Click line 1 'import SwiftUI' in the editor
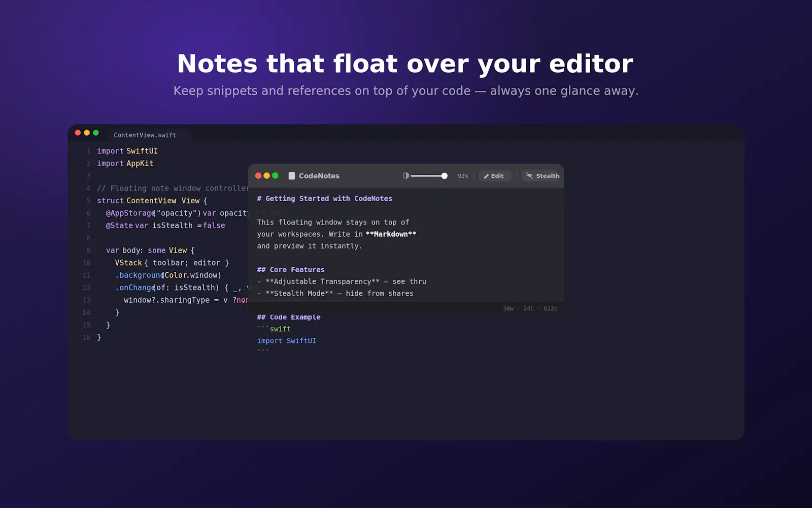 point(127,151)
